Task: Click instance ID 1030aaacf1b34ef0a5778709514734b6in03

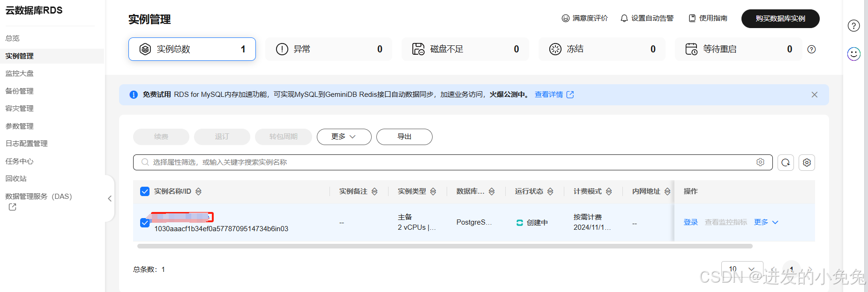Action: (x=221, y=229)
